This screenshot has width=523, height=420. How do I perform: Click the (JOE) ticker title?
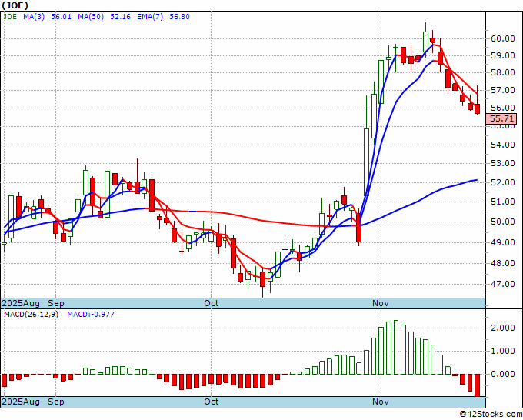pos(15,5)
